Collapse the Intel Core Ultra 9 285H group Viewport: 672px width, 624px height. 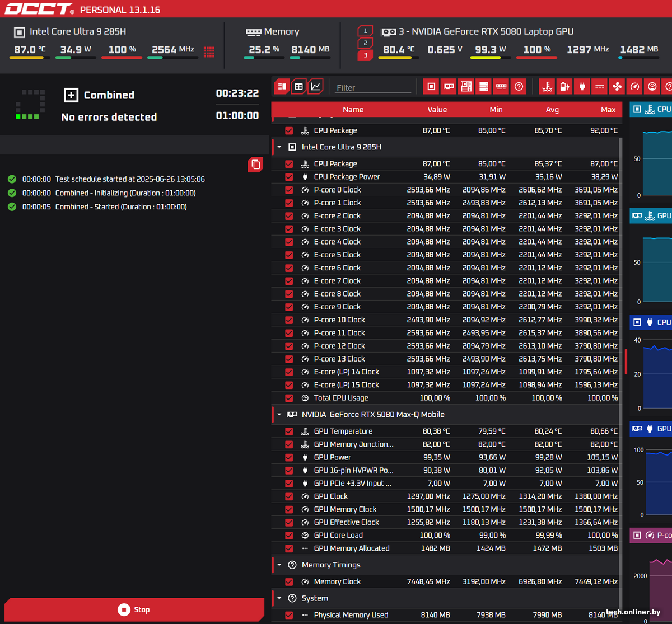pos(279,147)
